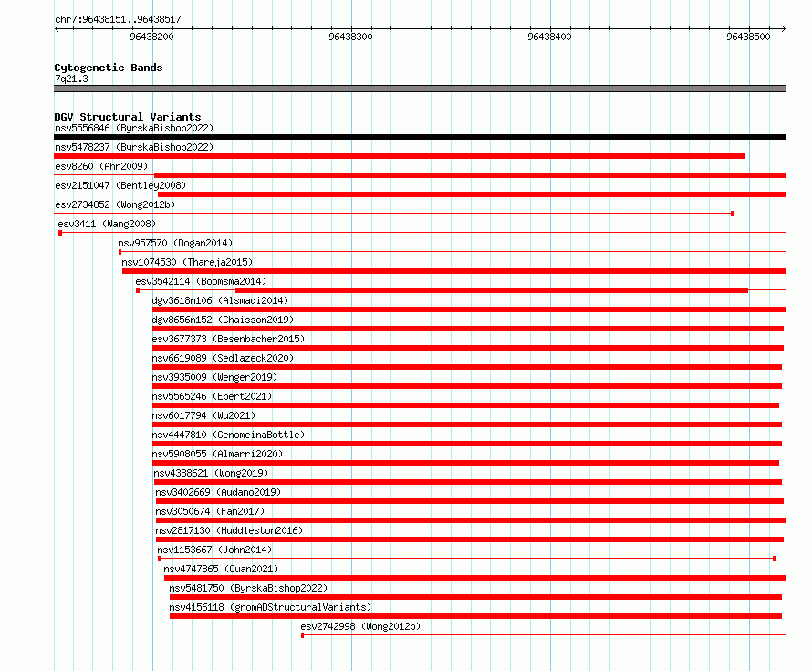Viewport: 812px width, 671px height.
Task: Open nsv4156118 (gnomADStructuralVariants) variant
Action: coord(270,607)
